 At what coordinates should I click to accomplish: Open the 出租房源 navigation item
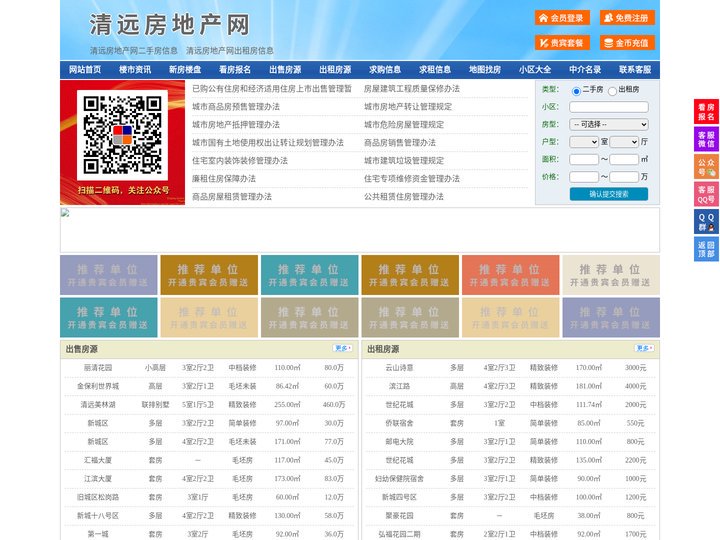coord(335,70)
